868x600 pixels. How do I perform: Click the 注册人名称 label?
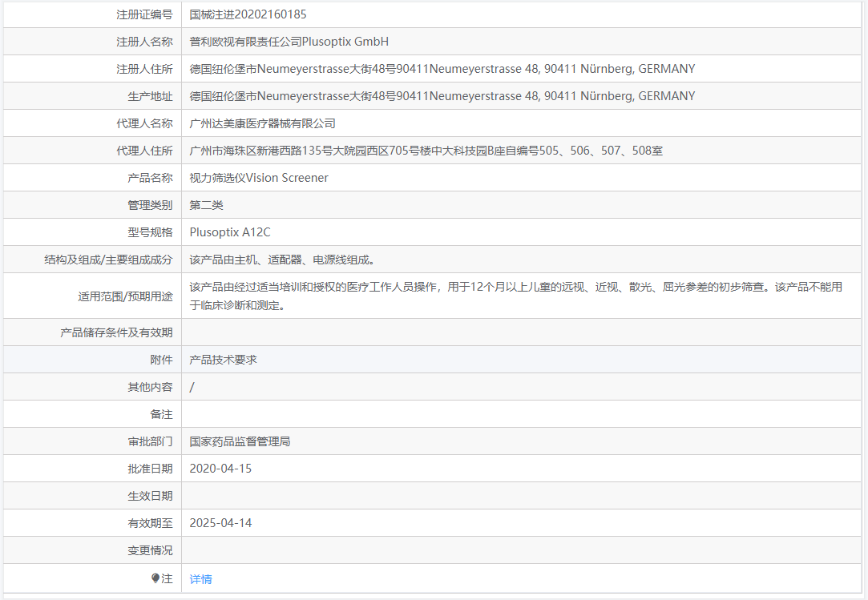pos(144,42)
